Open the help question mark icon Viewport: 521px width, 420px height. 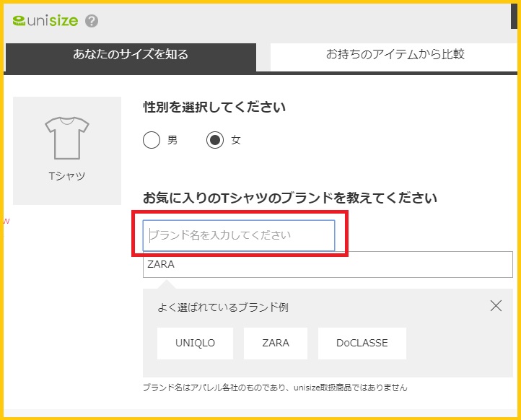91,21
